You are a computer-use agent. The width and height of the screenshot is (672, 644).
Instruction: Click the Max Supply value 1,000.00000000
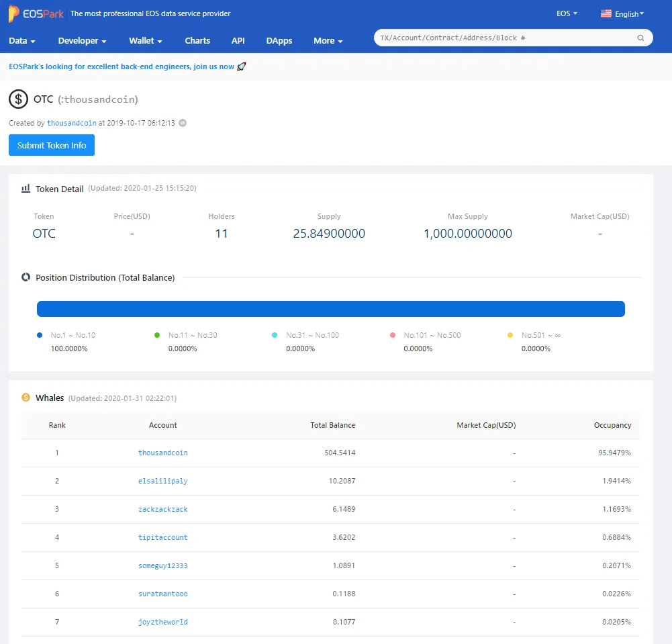(x=468, y=233)
